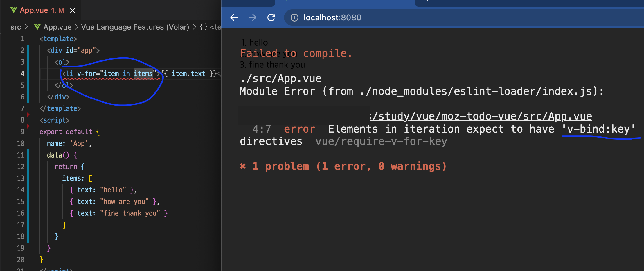Click the vue/require-v-for-key rule text
644x271 pixels.
(381, 141)
